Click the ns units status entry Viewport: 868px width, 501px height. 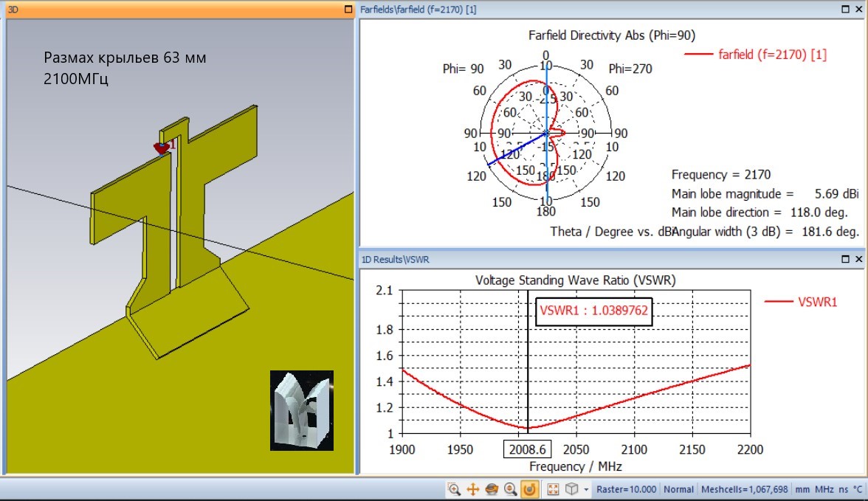point(843,489)
